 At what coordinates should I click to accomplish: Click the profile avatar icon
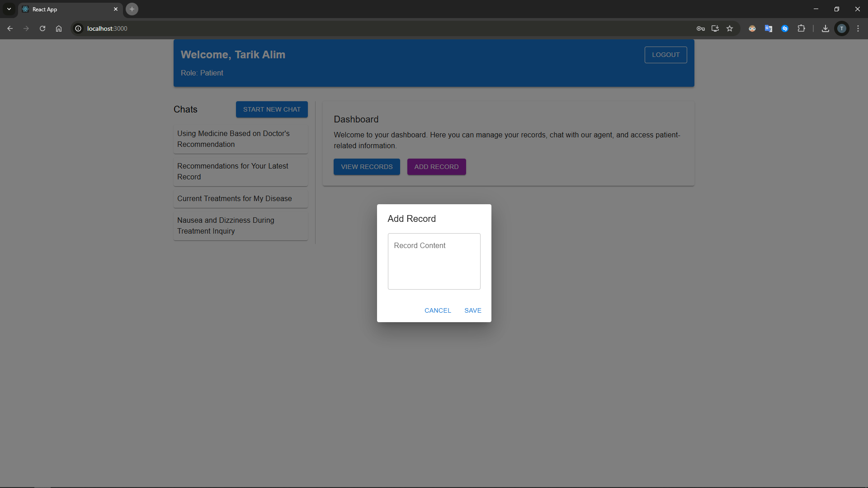842,28
